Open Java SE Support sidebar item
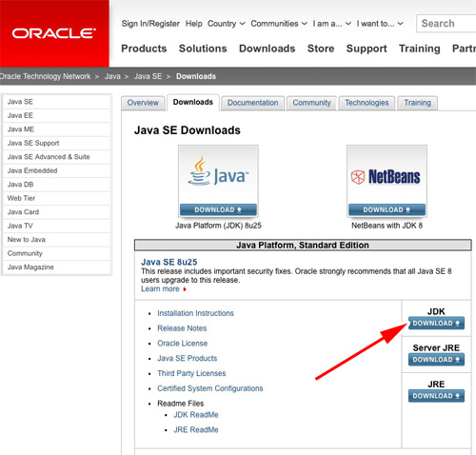Image resolution: width=476 pixels, height=455 pixels. coord(56,143)
